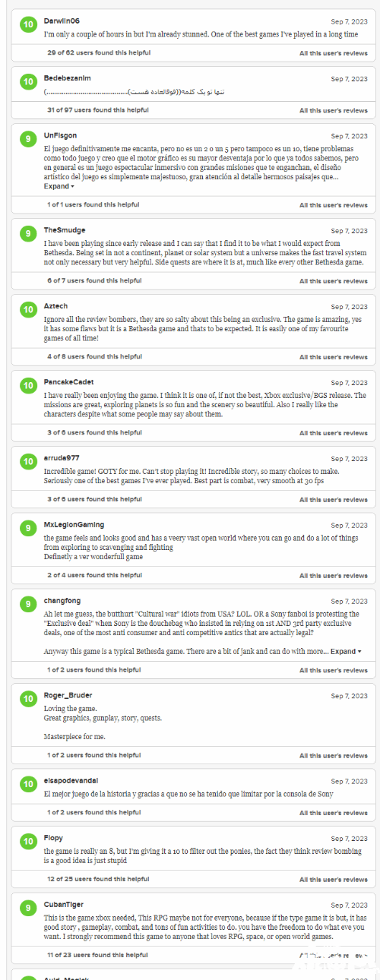This screenshot has height=980, width=380.
Task: Open All this user's reviews for Flopy
Action: [333, 880]
